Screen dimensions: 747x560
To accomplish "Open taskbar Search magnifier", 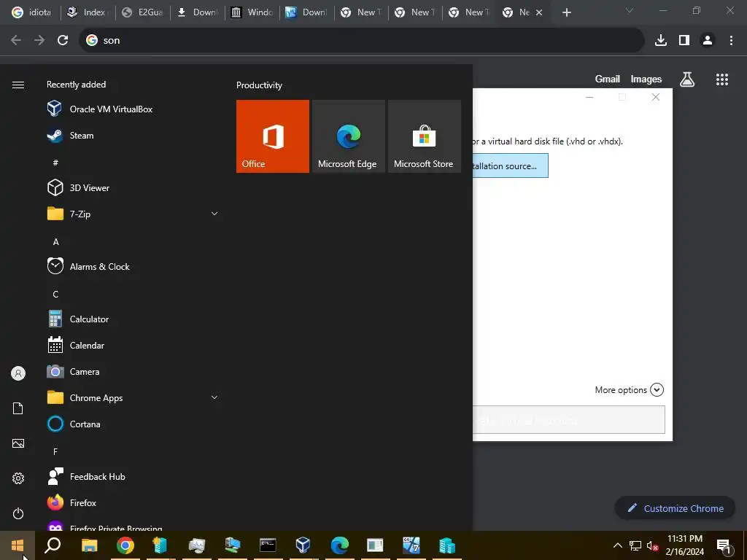I will pos(53,545).
